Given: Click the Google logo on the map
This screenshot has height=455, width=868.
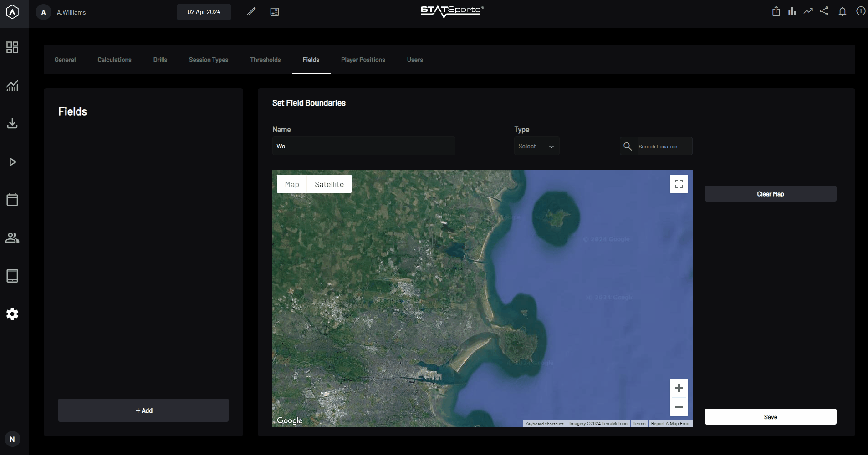Looking at the screenshot, I should point(290,420).
